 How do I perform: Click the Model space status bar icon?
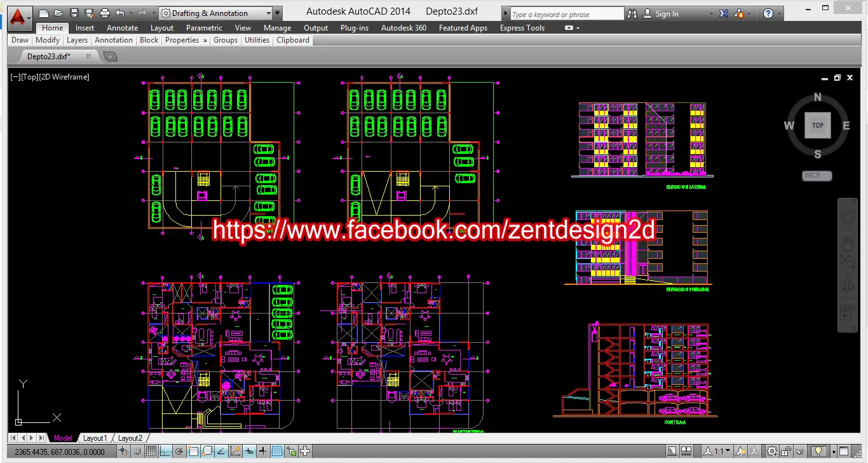coord(672,452)
